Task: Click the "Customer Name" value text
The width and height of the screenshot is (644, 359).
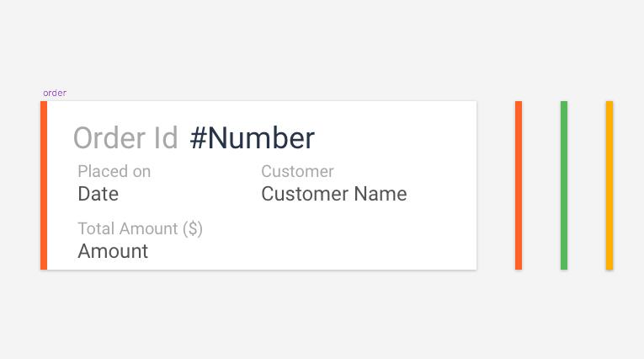Action: [x=333, y=194]
